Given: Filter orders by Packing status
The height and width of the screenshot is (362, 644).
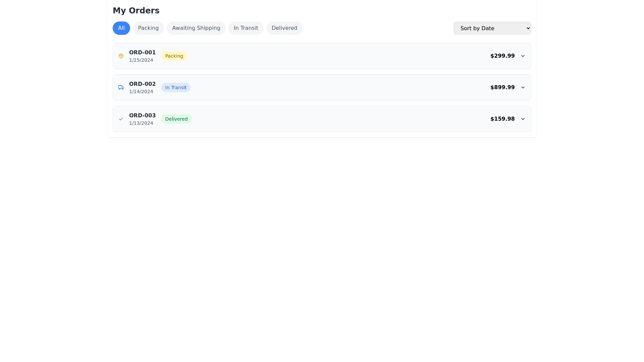Looking at the screenshot, I should [x=148, y=28].
